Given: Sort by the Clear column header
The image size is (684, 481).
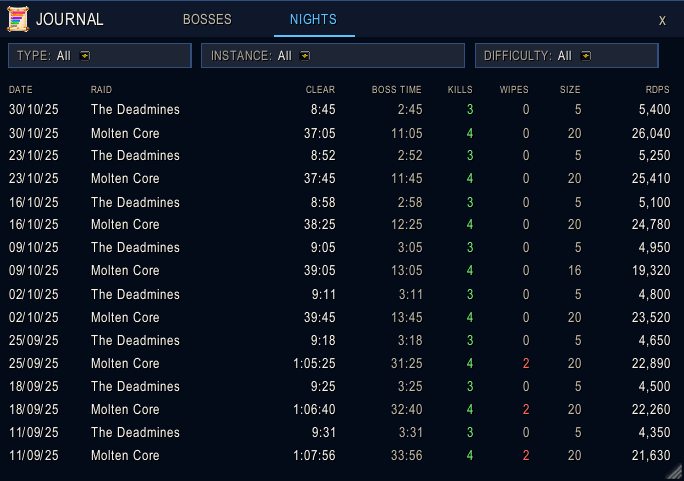Looking at the screenshot, I should click(x=320, y=90).
